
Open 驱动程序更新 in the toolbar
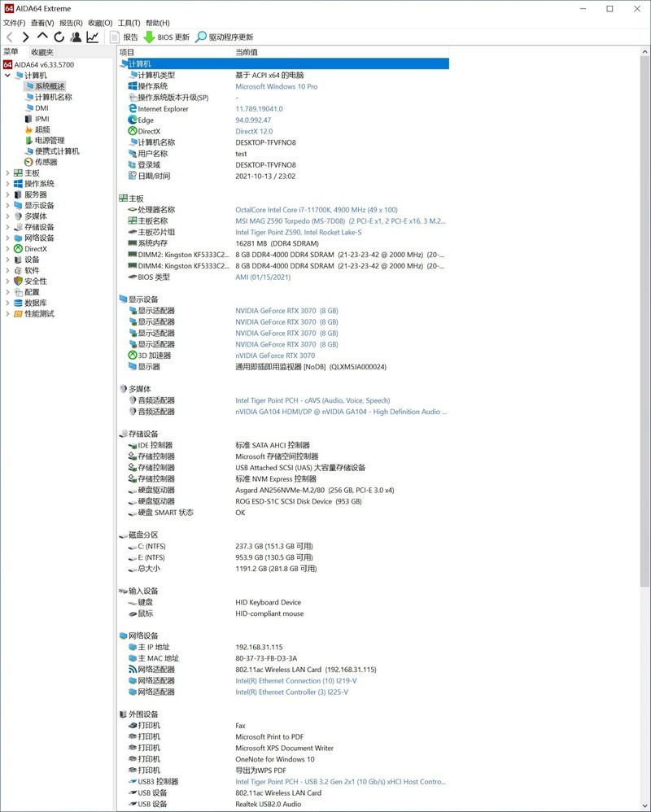[225, 37]
